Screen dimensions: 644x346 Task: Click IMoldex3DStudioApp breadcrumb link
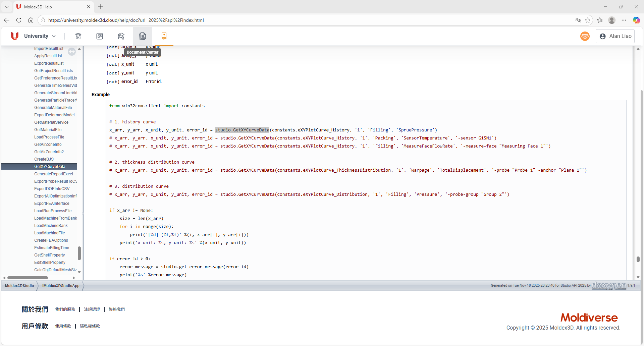coord(61,286)
